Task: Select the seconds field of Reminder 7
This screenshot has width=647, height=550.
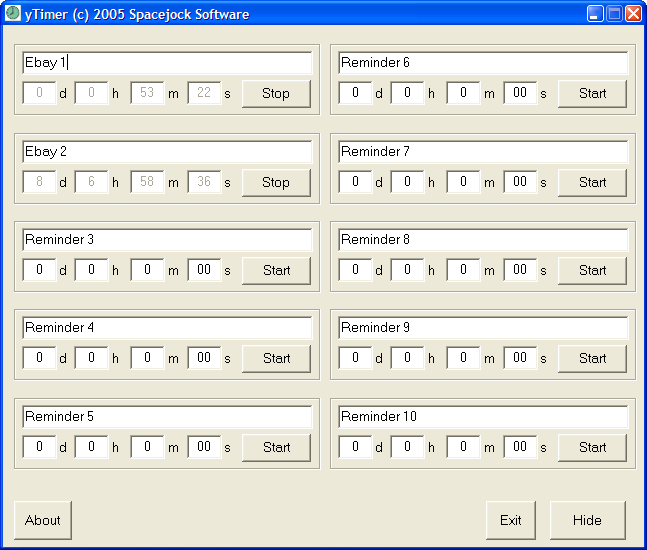Action: click(x=520, y=182)
